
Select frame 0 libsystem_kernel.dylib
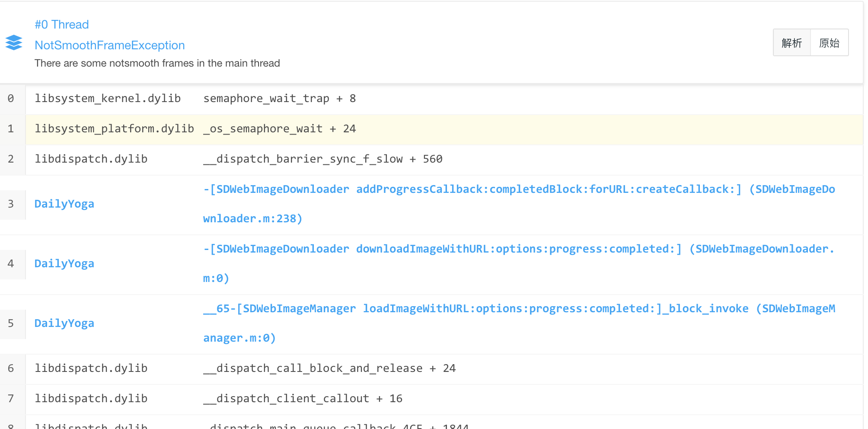108,99
